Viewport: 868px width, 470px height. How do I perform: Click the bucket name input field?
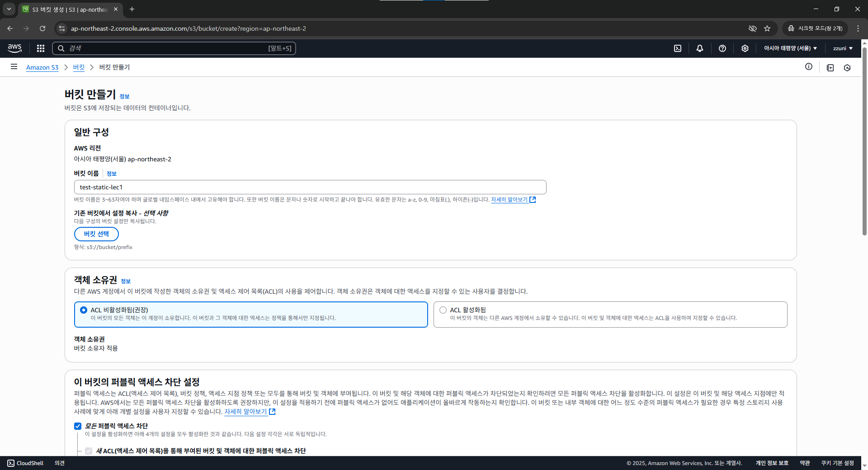[310, 187]
